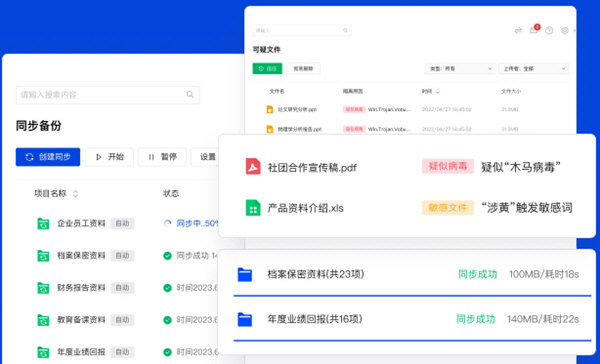Click the first Win.Trojan virus name entry
The width and height of the screenshot is (600, 364).
coord(390,109)
